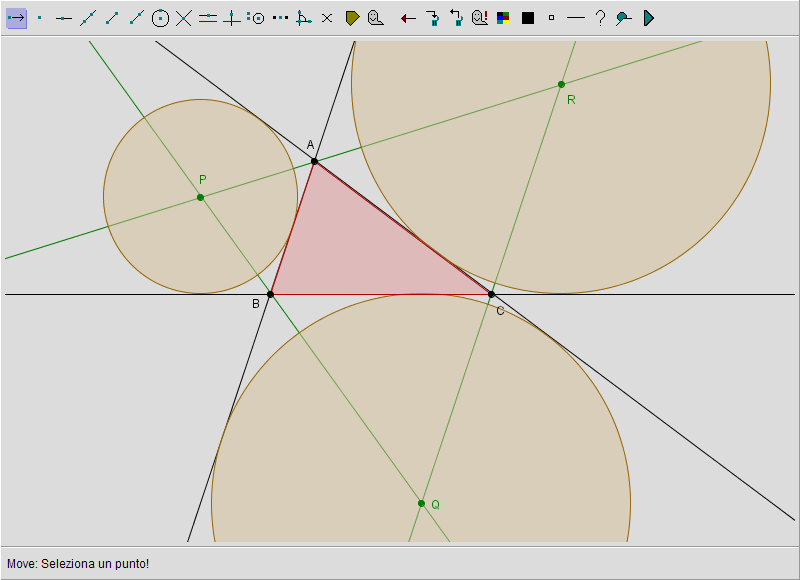This screenshot has width=800, height=580.
Task: Click label 'B' at bottom-left vertex
Action: (256, 304)
